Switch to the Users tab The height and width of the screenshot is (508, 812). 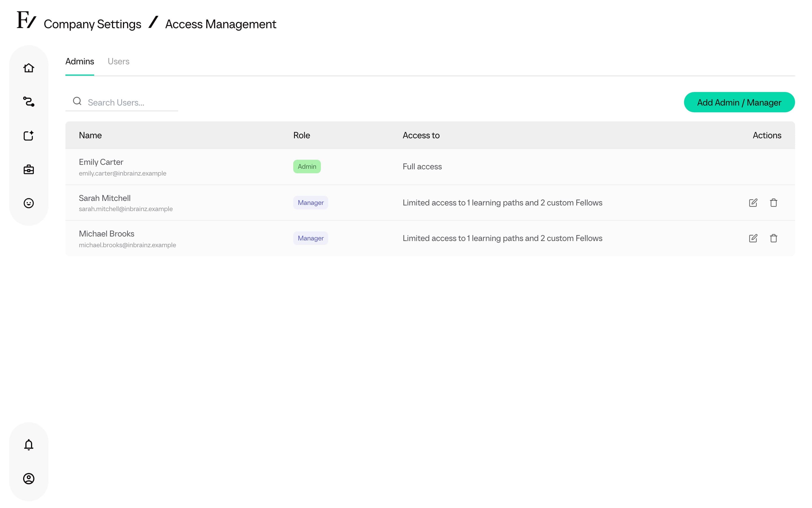118,62
